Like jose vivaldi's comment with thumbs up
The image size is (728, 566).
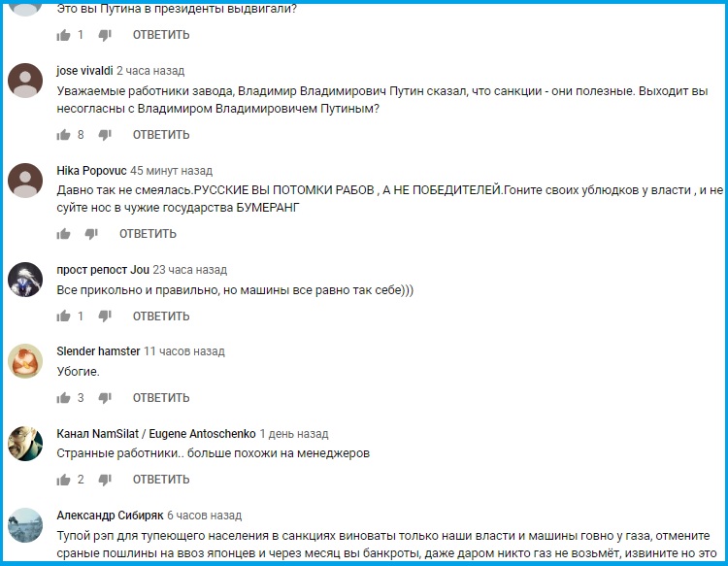tap(64, 135)
